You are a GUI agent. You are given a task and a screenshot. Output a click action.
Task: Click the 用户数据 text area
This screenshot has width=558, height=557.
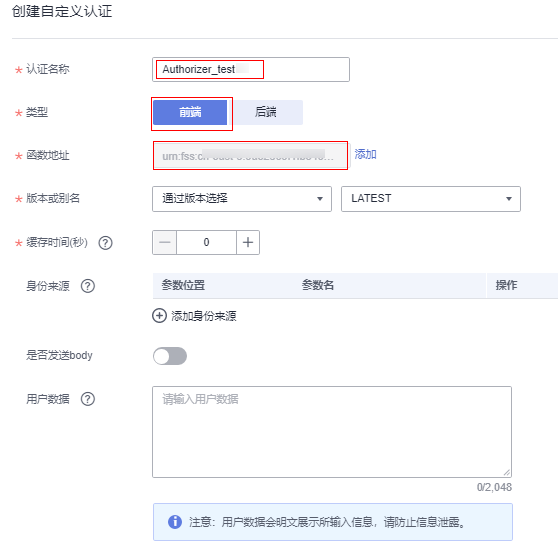332,432
